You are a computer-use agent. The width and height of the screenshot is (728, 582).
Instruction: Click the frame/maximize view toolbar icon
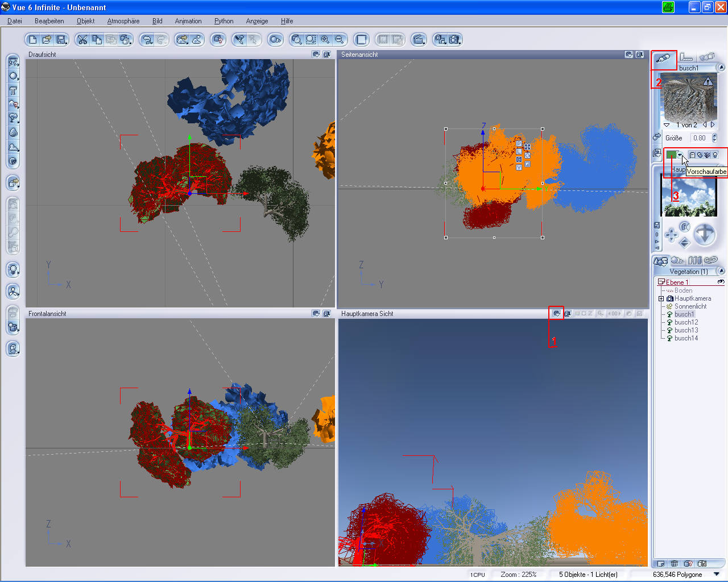coord(361,40)
